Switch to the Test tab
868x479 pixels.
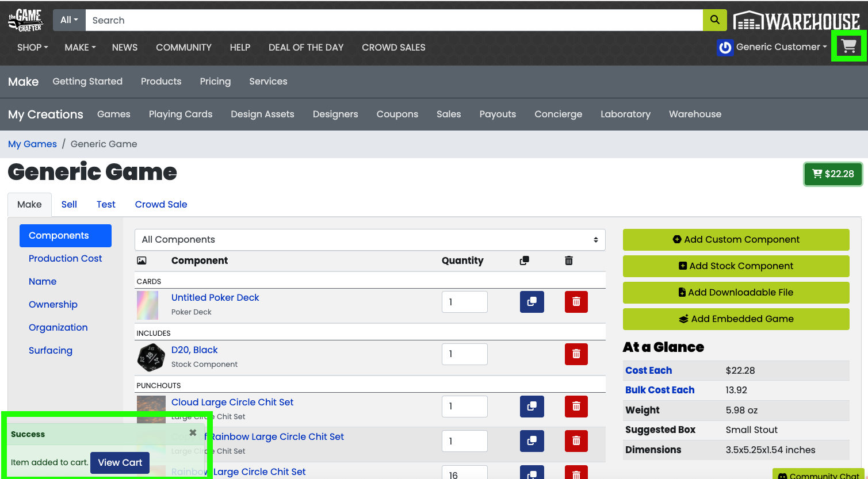106,204
